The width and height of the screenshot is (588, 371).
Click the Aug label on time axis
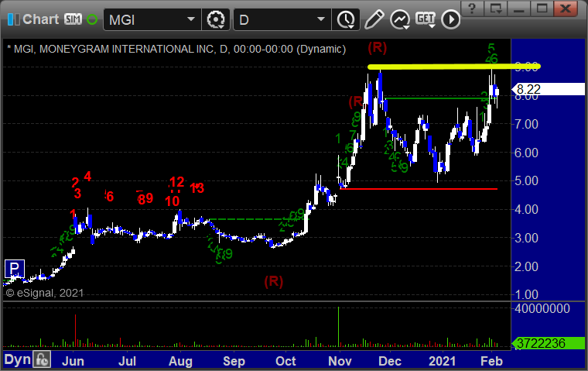point(180,361)
